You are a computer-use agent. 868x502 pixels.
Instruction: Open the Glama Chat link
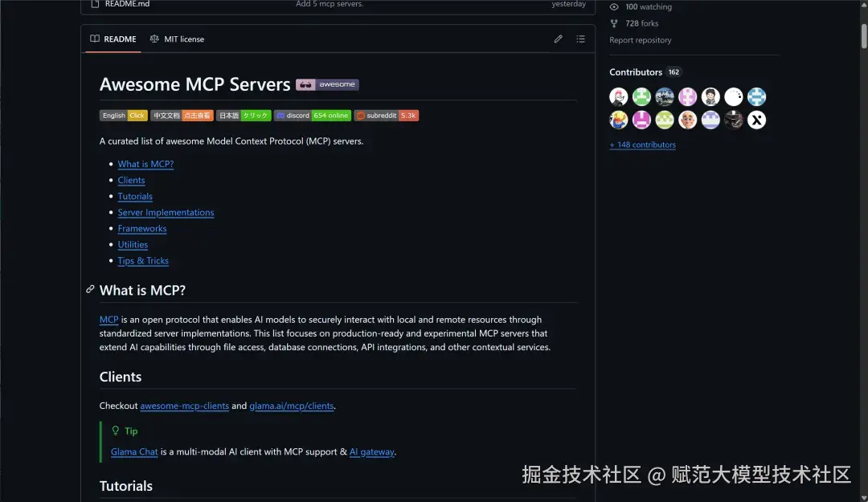point(134,451)
